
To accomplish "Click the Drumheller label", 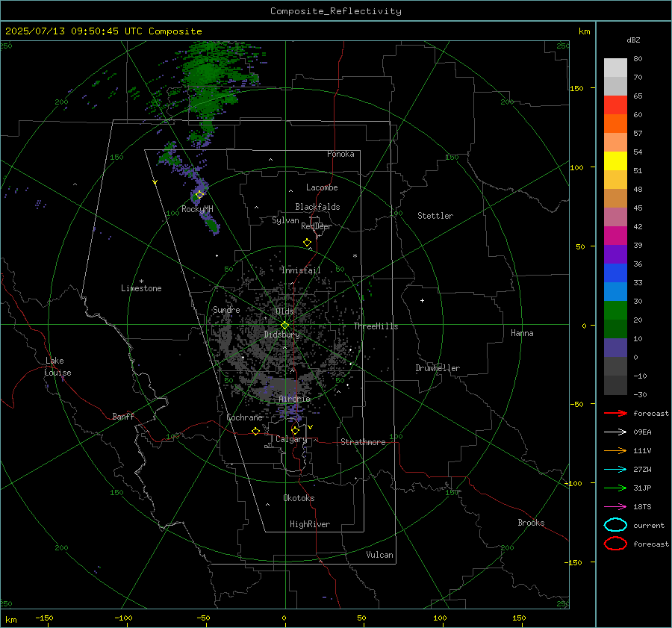I will (x=438, y=368).
